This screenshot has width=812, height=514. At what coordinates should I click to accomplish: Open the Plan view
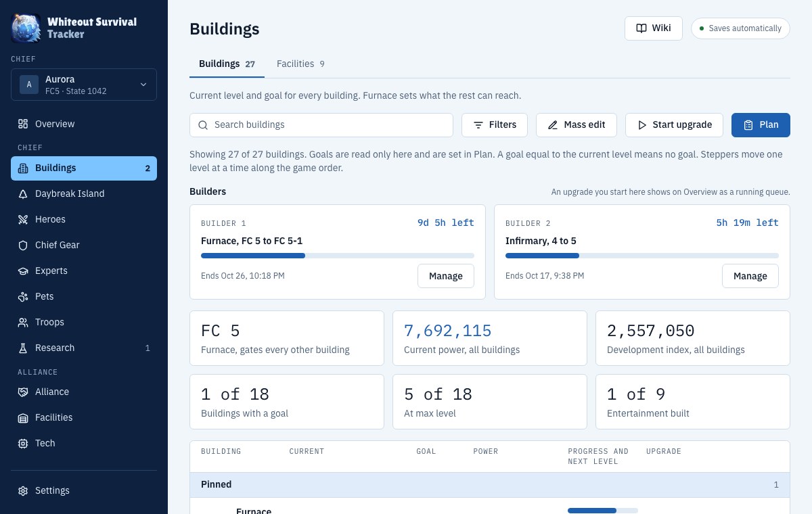pos(761,125)
